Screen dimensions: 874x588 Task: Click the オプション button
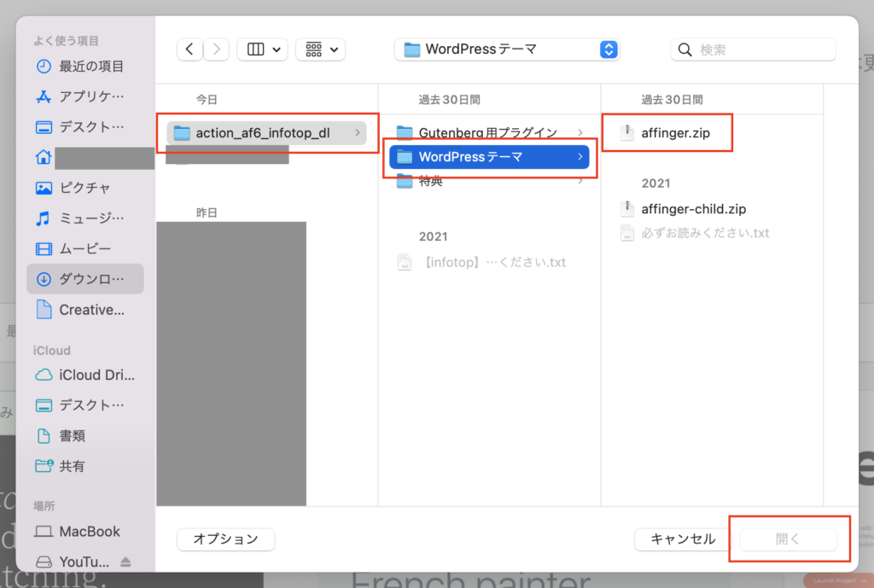point(225,539)
